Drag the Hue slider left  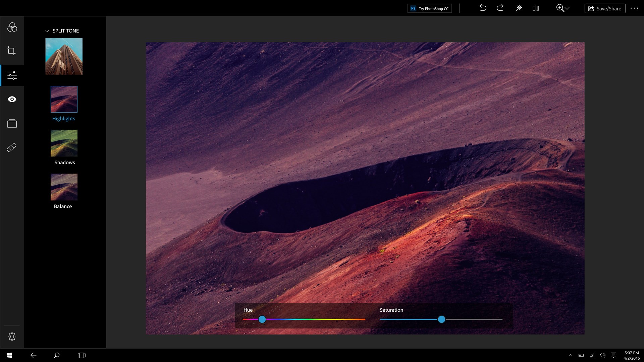click(x=262, y=319)
